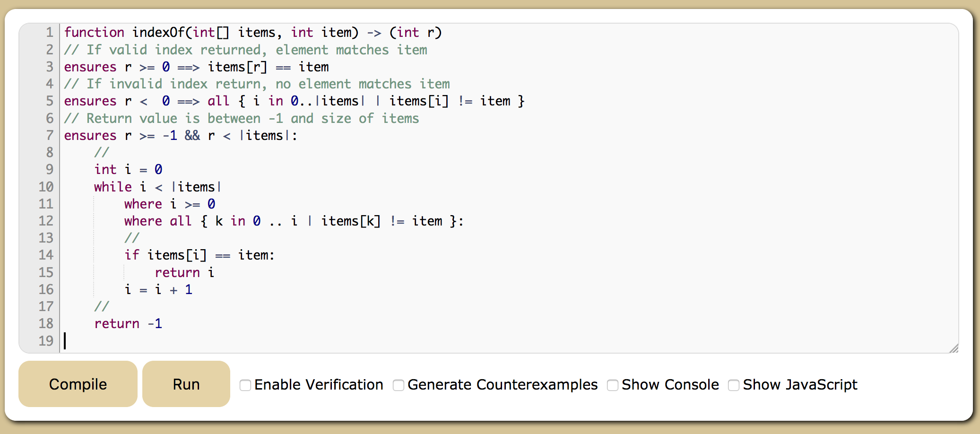Click line number 10 in gutter
This screenshot has height=434, width=980.
46,187
